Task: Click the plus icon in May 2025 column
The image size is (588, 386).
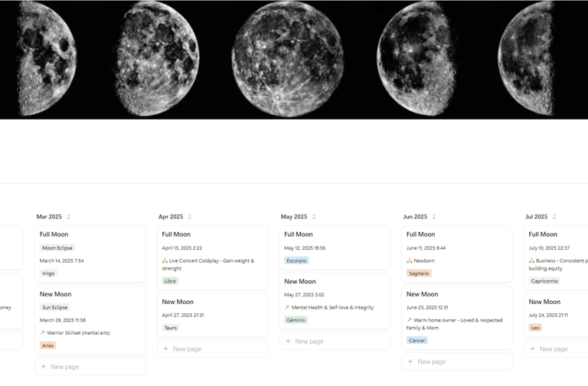Action: pyautogui.click(x=288, y=342)
